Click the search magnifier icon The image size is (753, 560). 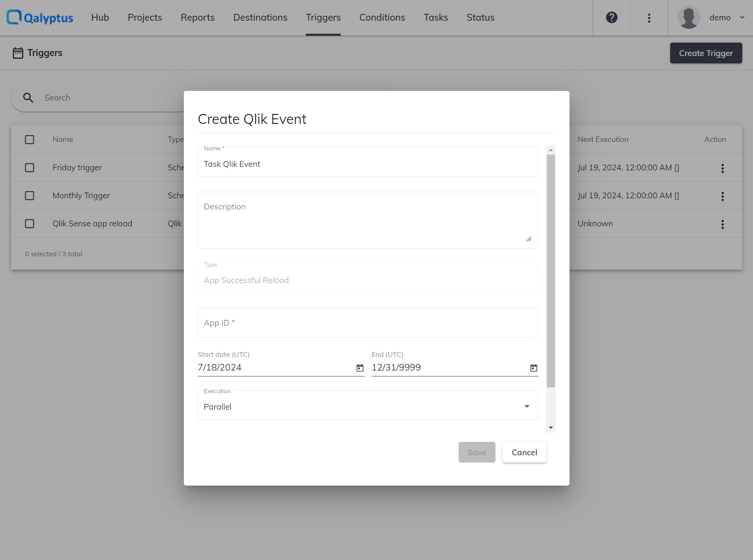28,98
